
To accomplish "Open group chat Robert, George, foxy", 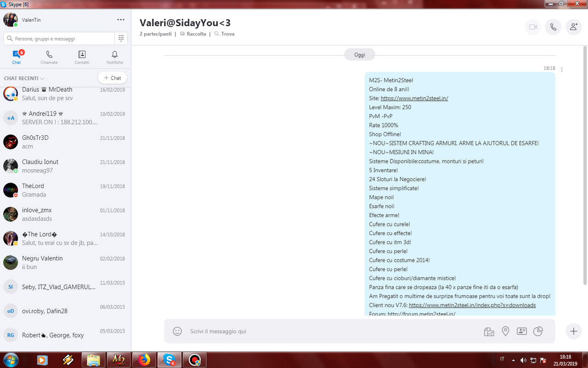I will 66,335.
